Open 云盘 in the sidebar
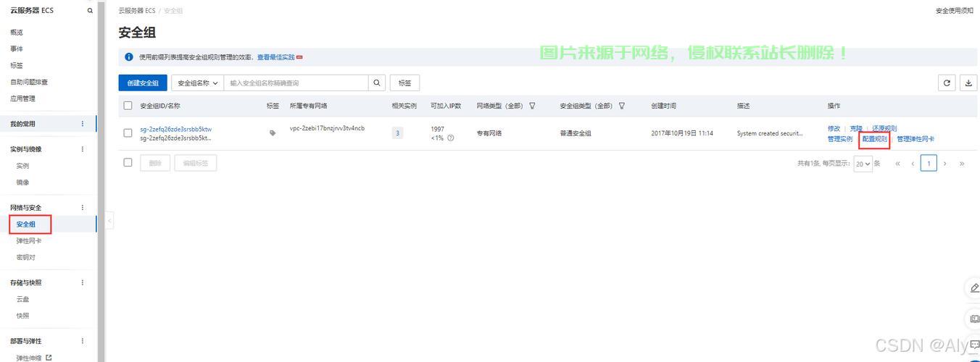The width and height of the screenshot is (980, 362). (22, 299)
